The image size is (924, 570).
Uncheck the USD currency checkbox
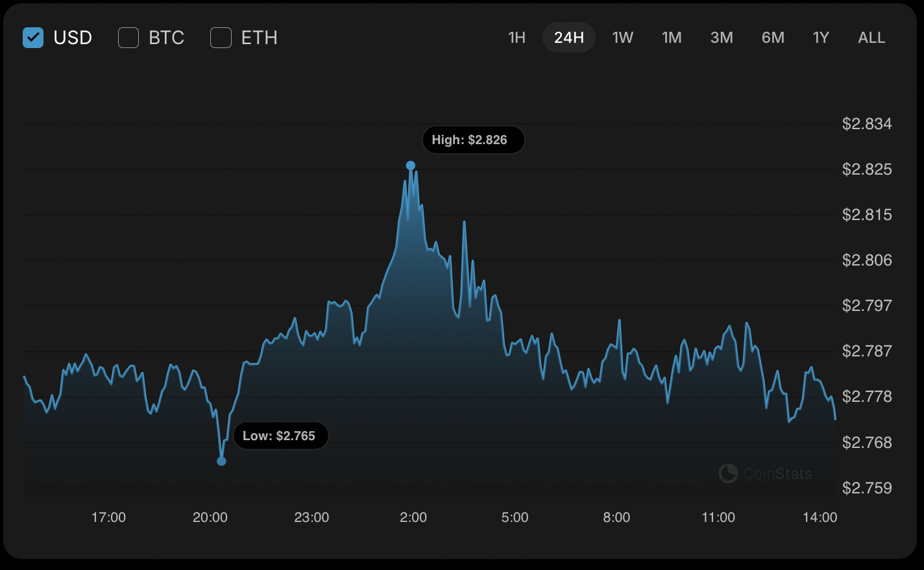(33, 38)
